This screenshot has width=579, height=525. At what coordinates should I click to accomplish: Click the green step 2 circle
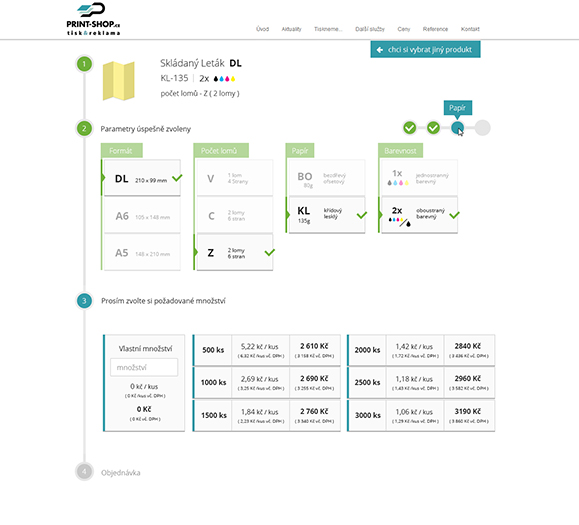point(84,128)
